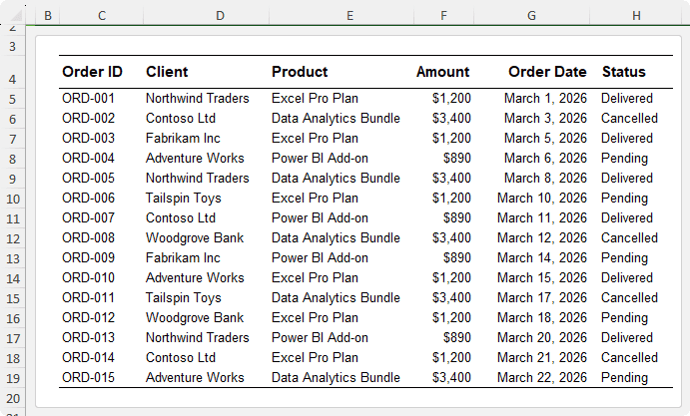Click the $1,200 amount for ORD-001
690x416 pixels.
point(451,98)
